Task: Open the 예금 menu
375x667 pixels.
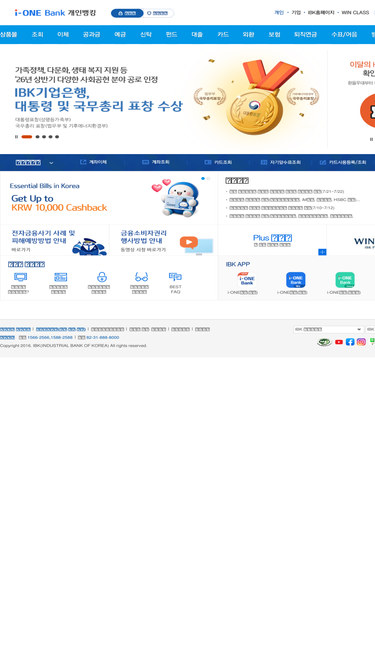Action: tap(120, 34)
